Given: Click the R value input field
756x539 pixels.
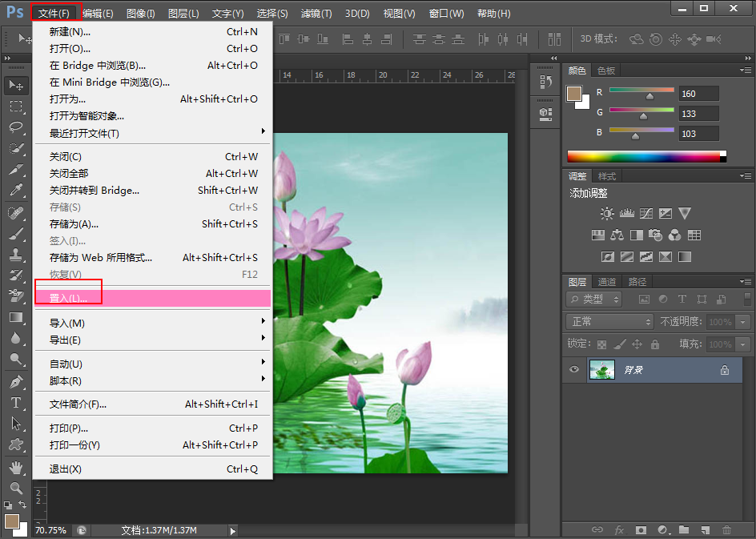Looking at the screenshot, I should (699, 94).
